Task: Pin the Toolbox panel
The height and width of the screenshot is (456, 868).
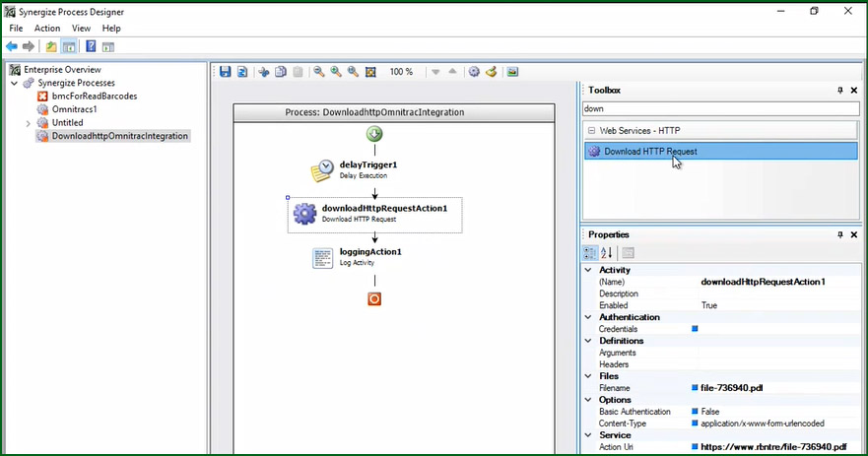Action: 839,91
